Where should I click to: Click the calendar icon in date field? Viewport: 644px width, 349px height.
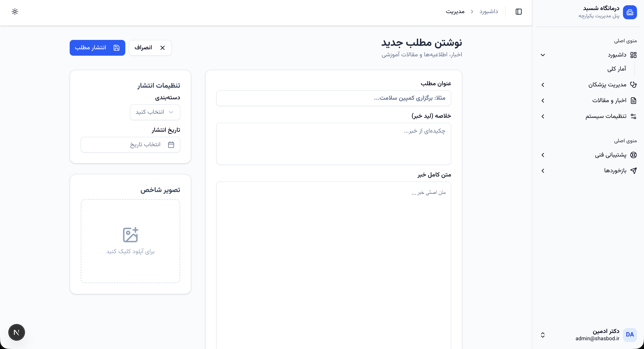pos(171,145)
